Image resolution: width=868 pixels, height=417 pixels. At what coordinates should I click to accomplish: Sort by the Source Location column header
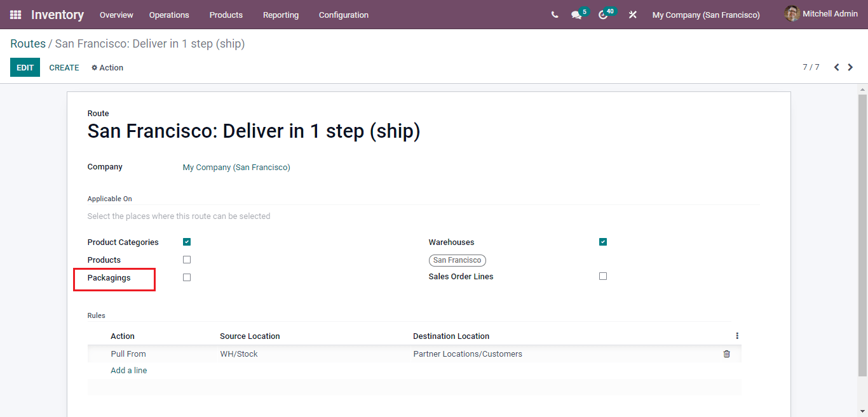pyautogui.click(x=250, y=336)
